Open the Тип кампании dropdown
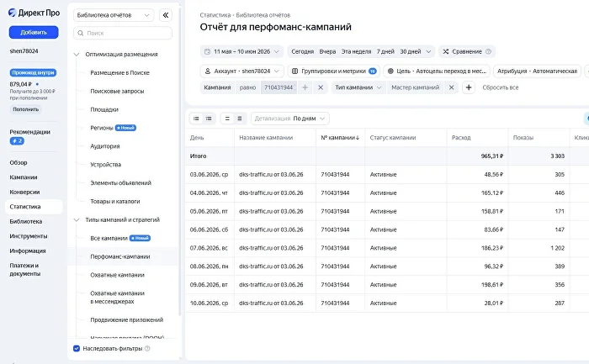Image resolution: width=589 pixels, height=364 pixels. pos(358,87)
